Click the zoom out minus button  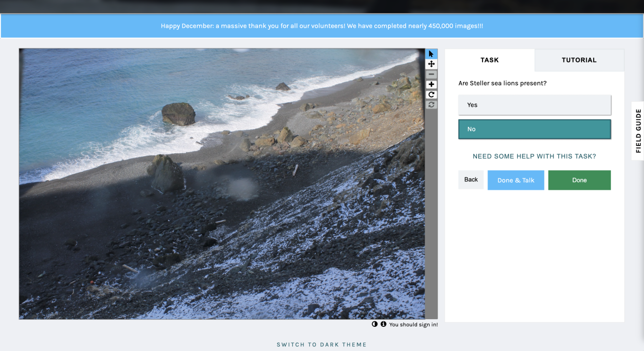coord(431,75)
